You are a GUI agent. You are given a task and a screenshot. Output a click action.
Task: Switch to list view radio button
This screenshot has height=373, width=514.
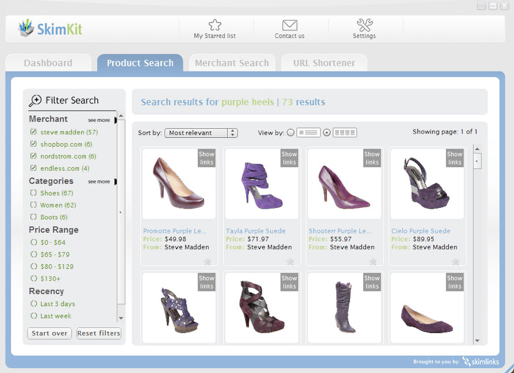[x=291, y=133]
